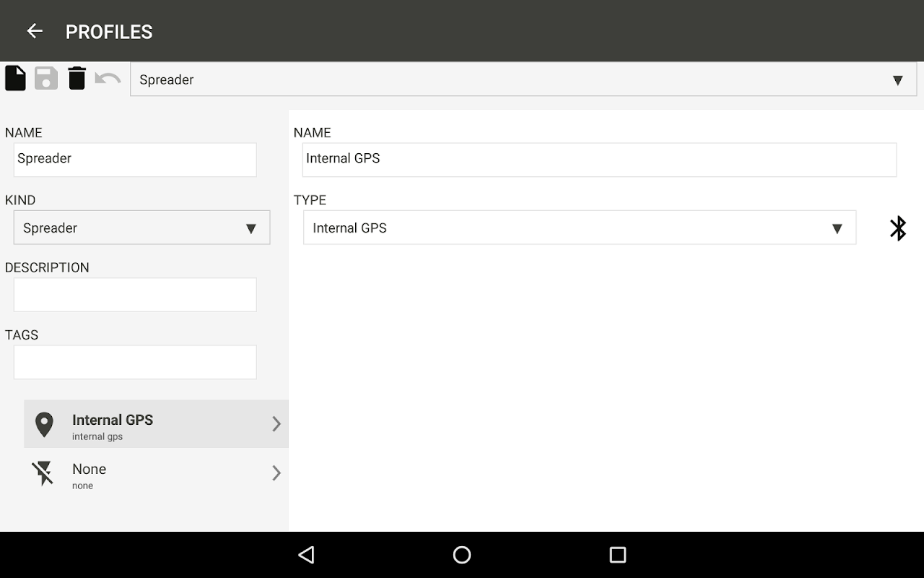
Task: Open the Bluetooth device settings
Action: [897, 228]
